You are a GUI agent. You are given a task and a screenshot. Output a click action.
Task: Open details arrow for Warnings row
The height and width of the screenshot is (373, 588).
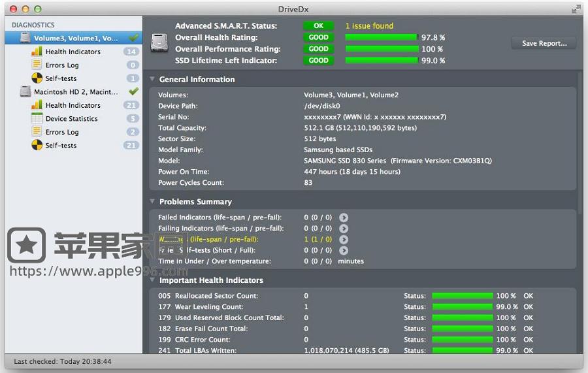point(344,239)
